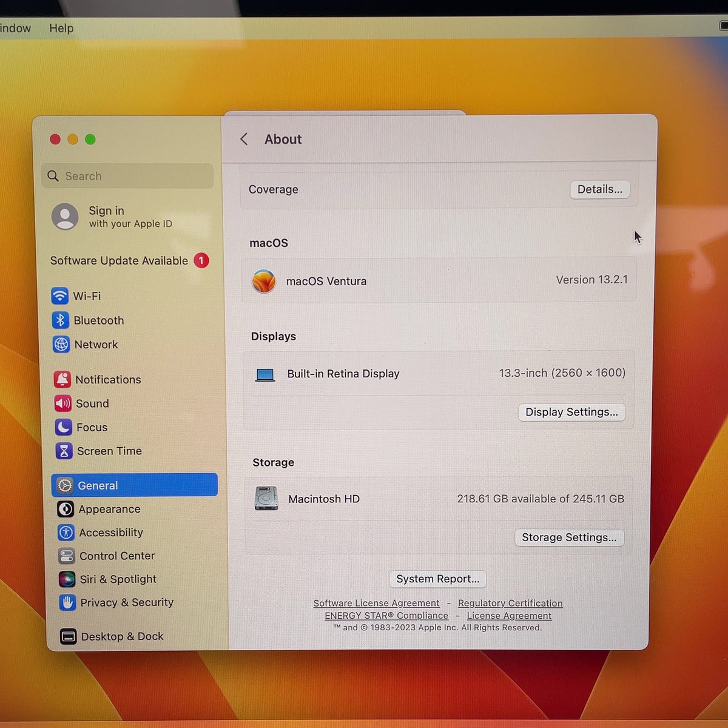
Task: Select the Bluetooth icon in sidebar
Action: tap(60, 320)
